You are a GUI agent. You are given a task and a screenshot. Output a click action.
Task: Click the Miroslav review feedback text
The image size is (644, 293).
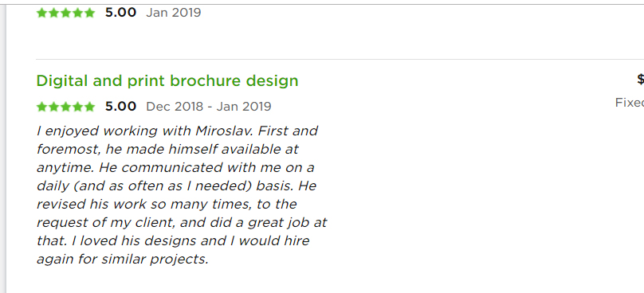click(182, 195)
